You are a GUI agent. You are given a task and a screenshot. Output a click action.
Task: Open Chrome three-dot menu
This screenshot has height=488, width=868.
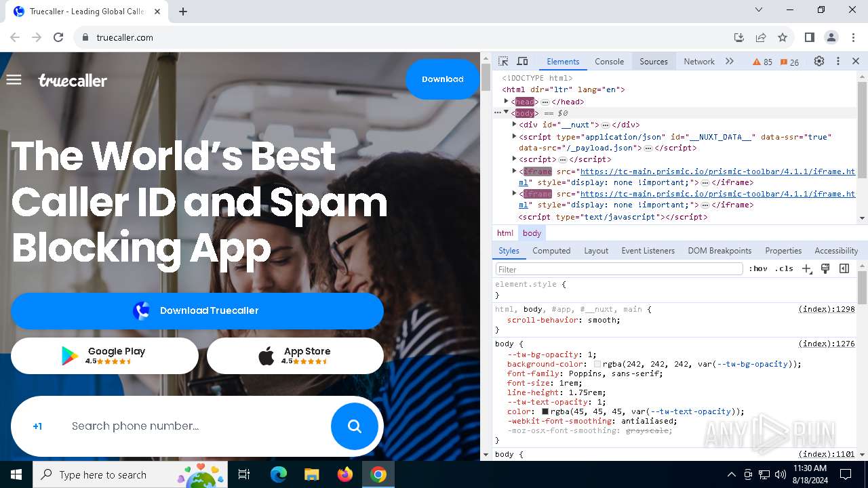coord(852,37)
